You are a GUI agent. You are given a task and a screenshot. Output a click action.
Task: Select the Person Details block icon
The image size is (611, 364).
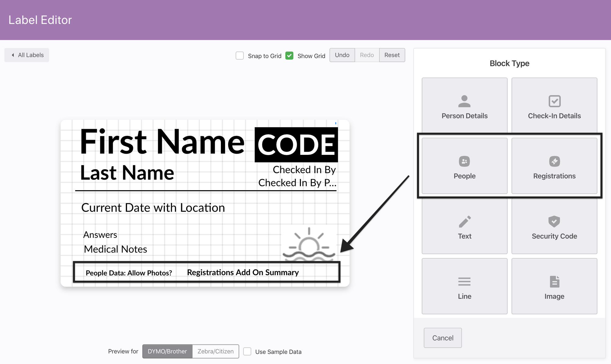click(x=464, y=101)
